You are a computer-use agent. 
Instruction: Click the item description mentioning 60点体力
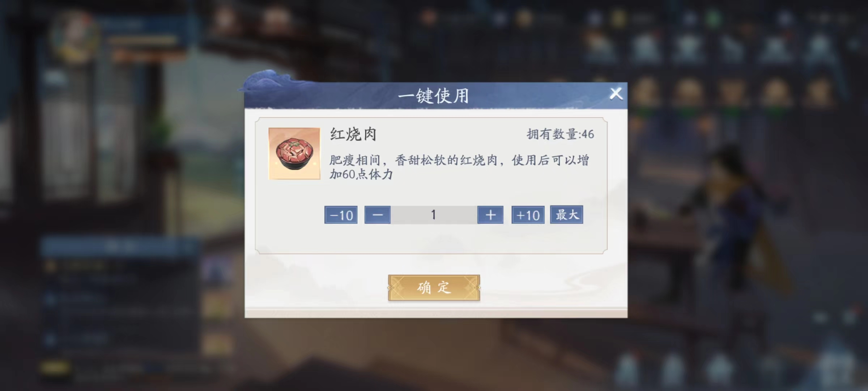click(459, 167)
